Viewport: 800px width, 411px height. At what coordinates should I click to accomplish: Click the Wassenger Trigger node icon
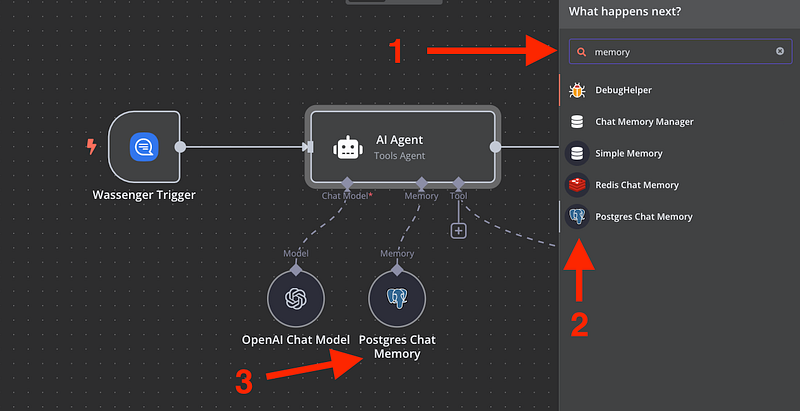pyautogui.click(x=145, y=147)
